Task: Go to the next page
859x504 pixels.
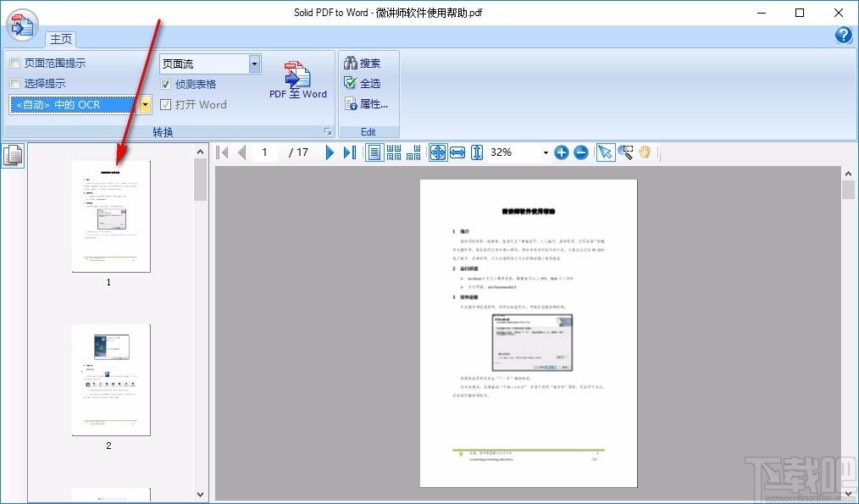Action: (x=330, y=152)
